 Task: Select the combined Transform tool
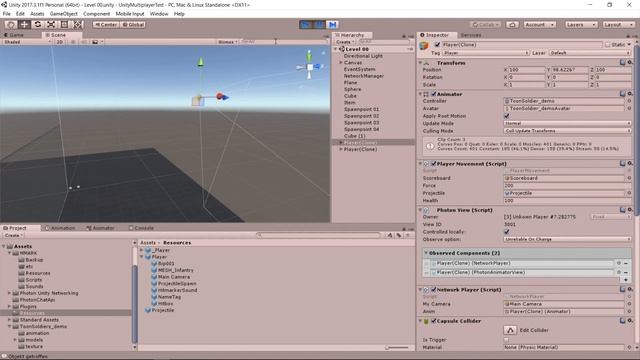pos(78,24)
